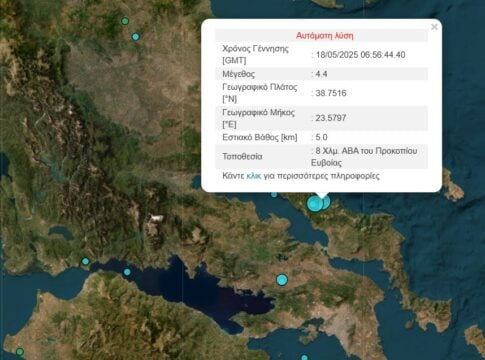Open the κλικ link for more information
Viewport: 485px width, 360px height.
[x=254, y=176]
